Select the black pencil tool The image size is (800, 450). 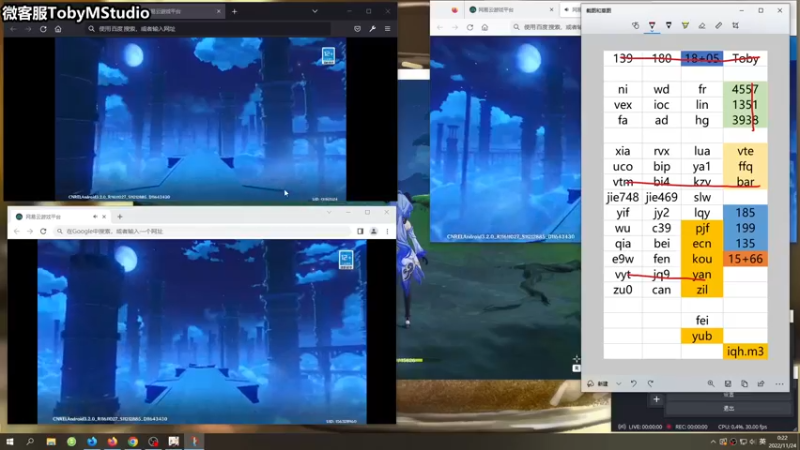[668, 26]
